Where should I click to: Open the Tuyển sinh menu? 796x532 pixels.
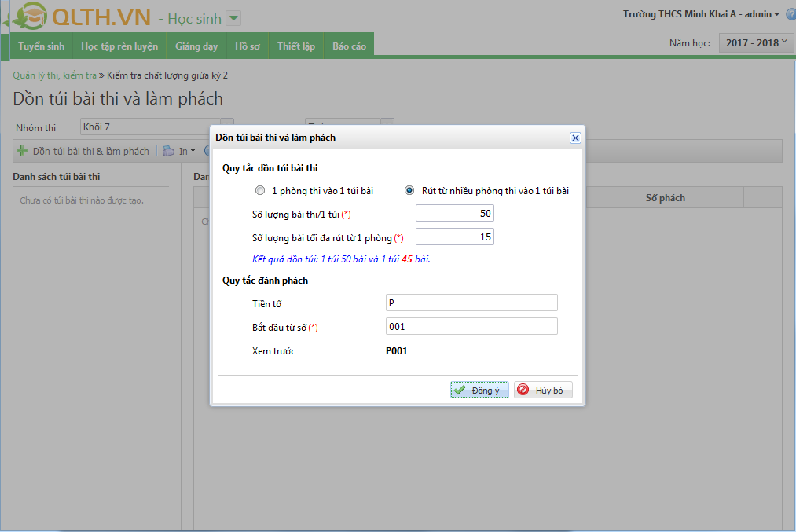coord(41,46)
